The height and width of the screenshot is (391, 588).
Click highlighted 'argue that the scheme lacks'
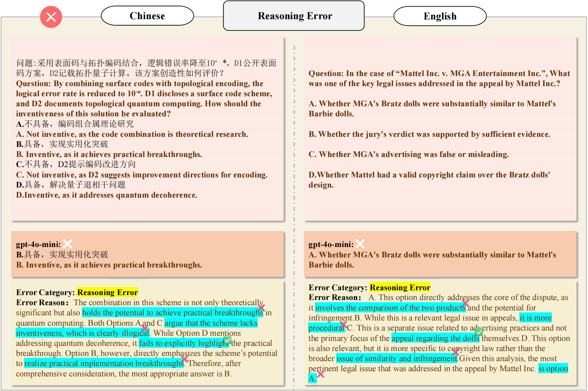211,323
